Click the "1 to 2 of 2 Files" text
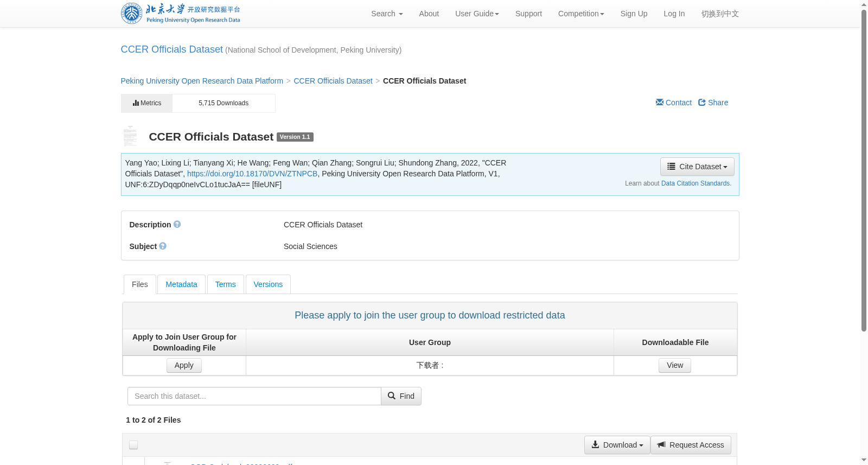 tap(154, 420)
